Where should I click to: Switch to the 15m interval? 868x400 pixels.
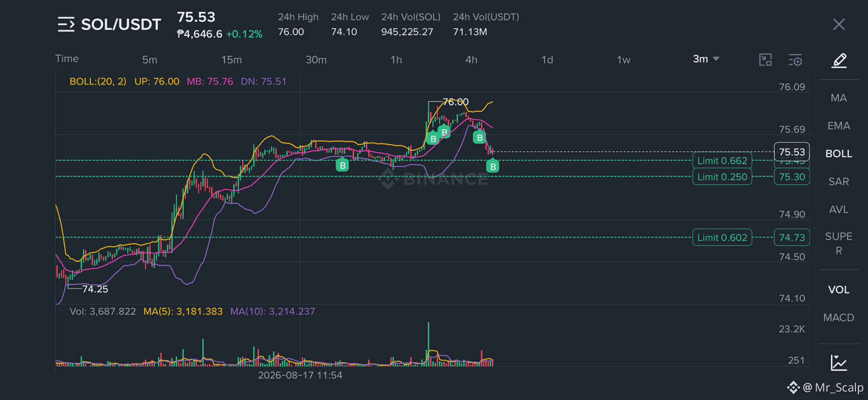pyautogui.click(x=232, y=59)
